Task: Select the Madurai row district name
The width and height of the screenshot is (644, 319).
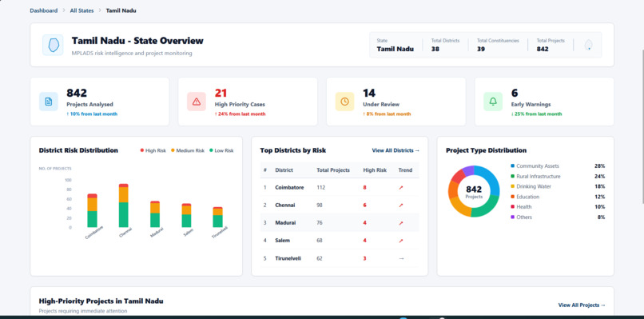Action: [x=285, y=223]
